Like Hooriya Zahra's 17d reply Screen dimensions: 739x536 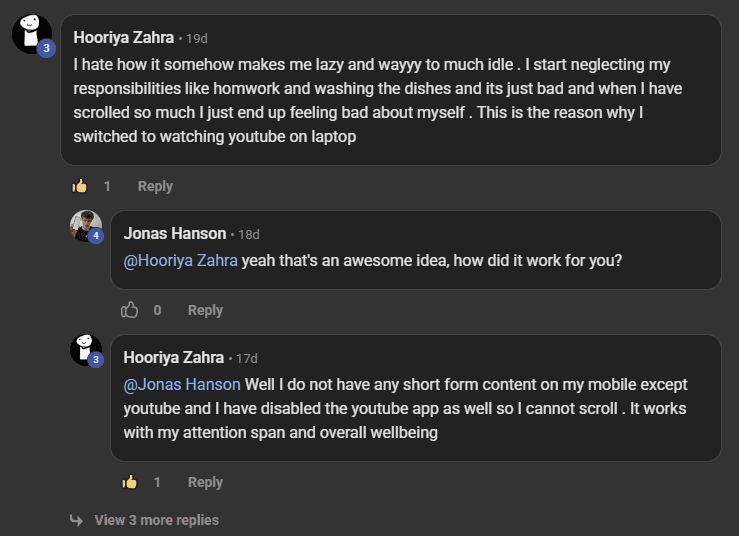pos(130,482)
